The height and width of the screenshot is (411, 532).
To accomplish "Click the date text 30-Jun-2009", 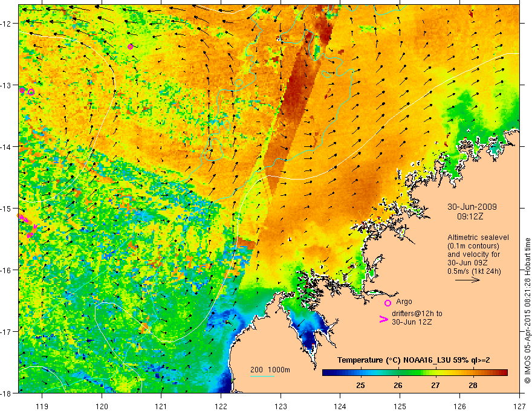I will point(472,207).
